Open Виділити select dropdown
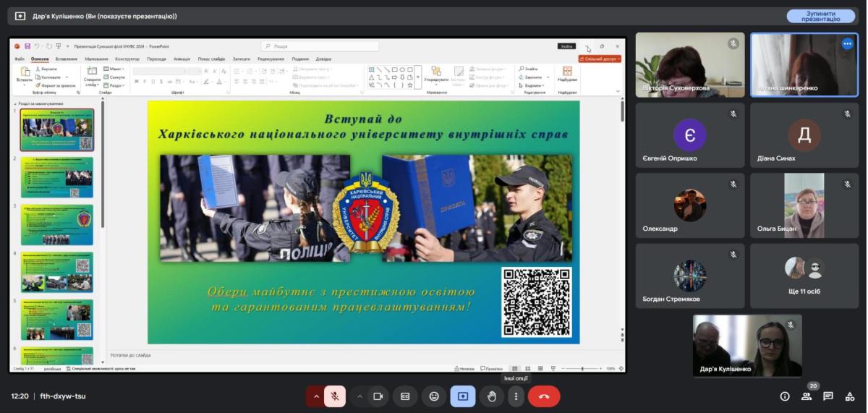Image resolution: width=868 pixels, height=413 pixels. (x=531, y=85)
